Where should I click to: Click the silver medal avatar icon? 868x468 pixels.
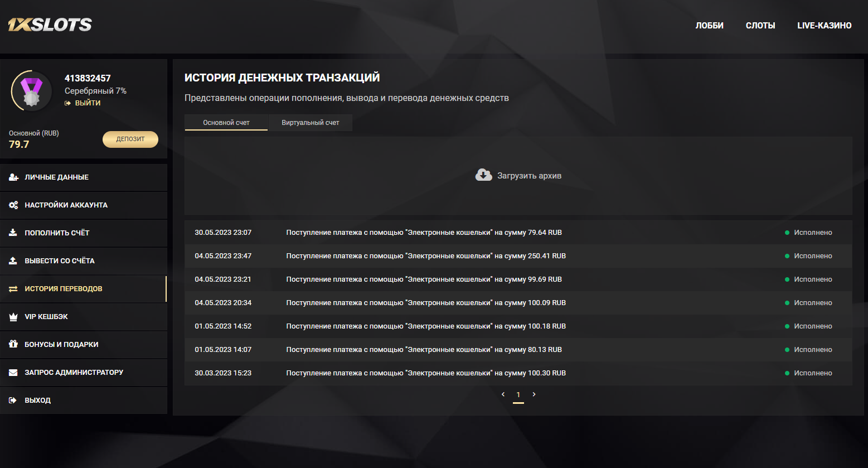(31, 91)
